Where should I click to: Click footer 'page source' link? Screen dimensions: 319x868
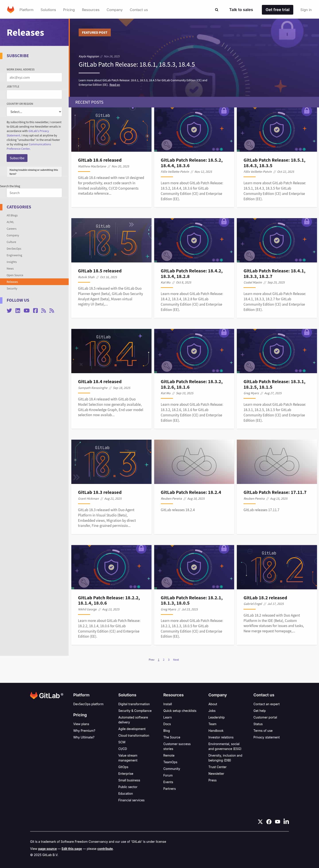point(47,849)
